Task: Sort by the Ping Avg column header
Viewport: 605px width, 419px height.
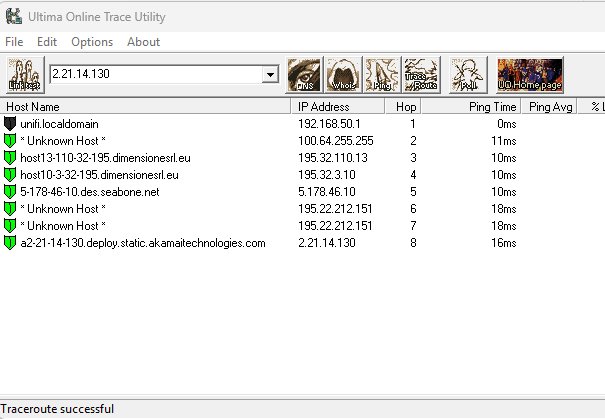Action: tap(549, 106)
